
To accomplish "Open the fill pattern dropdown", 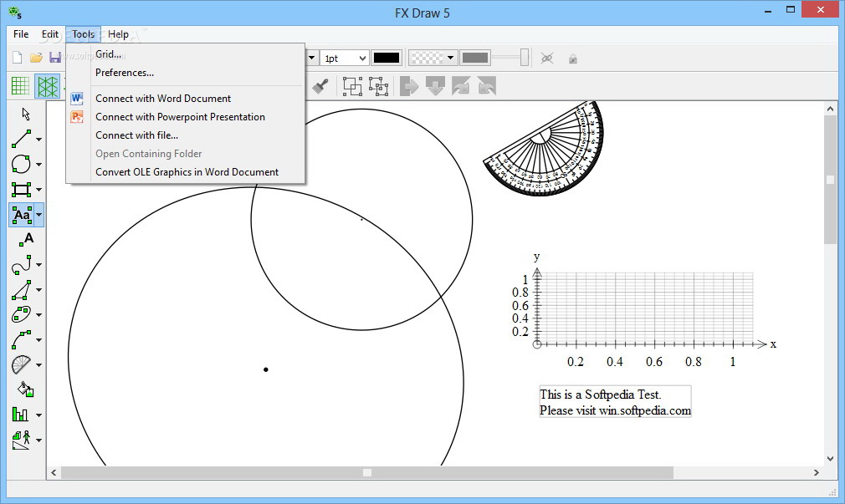I will [x=450, y=58].
